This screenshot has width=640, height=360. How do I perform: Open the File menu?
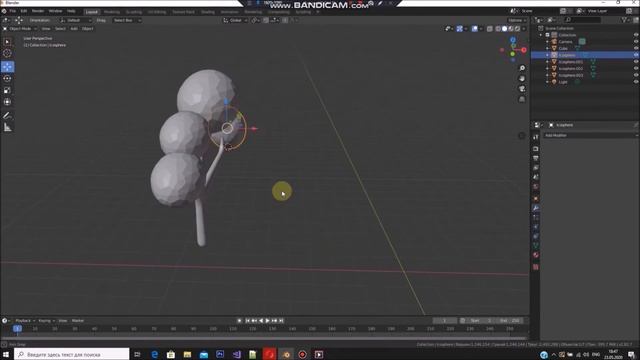point(13,11)
